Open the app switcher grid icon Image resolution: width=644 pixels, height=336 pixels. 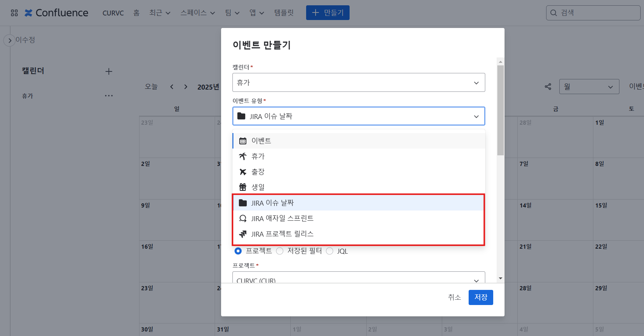pos(14,13)
